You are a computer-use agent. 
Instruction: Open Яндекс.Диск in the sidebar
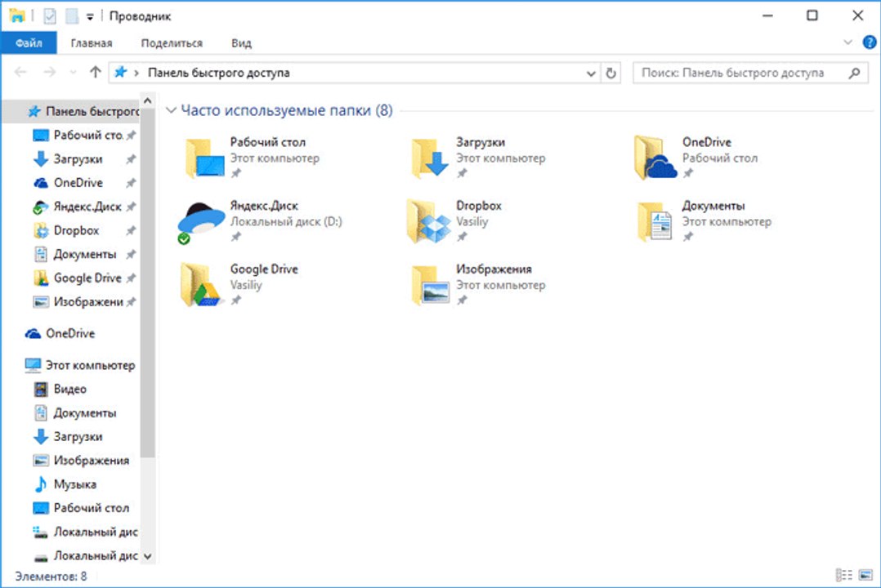point(83,207)
